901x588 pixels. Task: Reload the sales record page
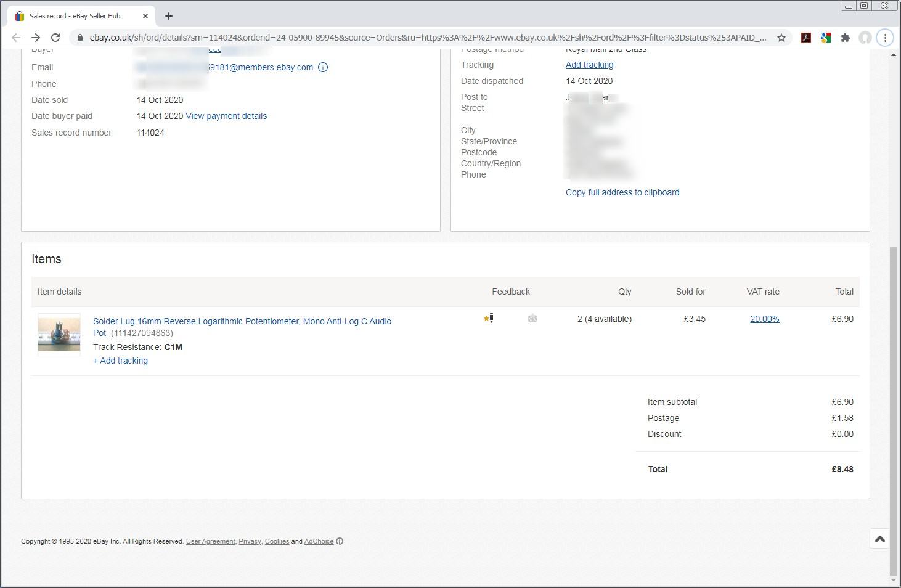pyautogui.click(x=55, y=37)
